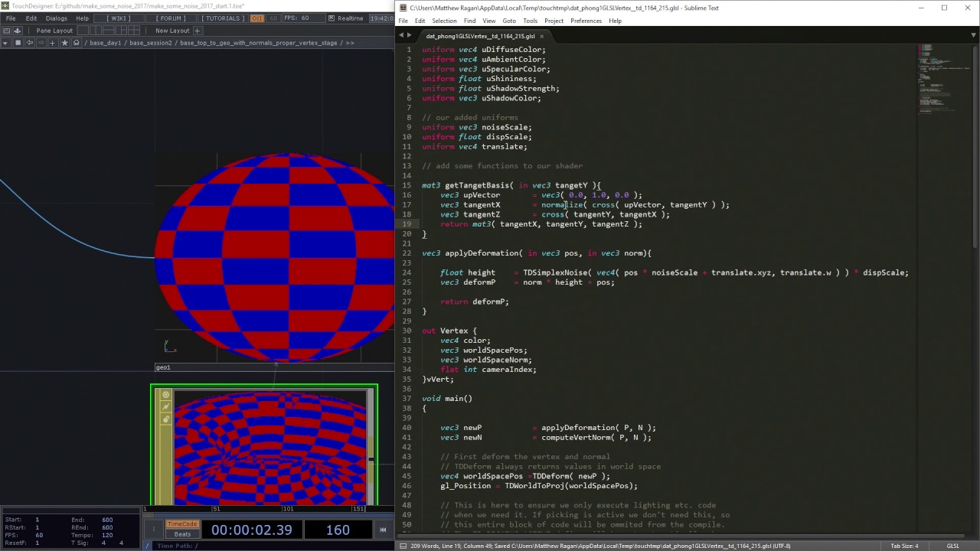The width and height of the screenshot is (980, 551).
Task: Click the FPS: 60 field
Action: (304, 18)
